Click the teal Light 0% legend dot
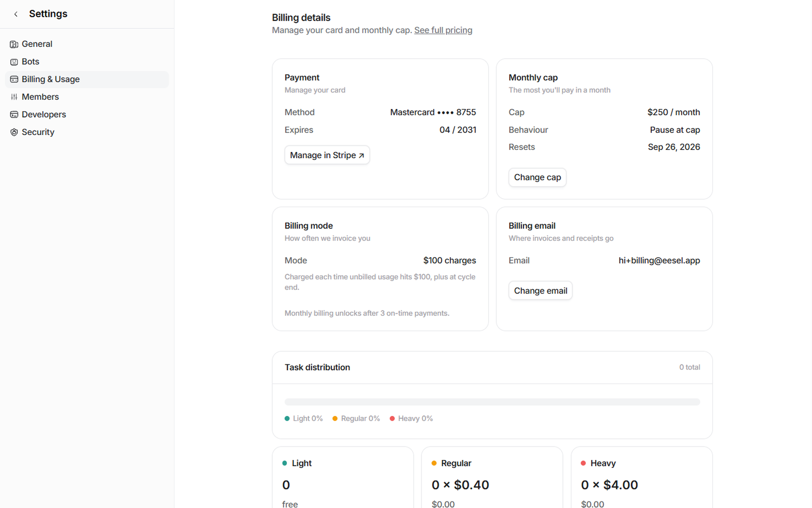Screen dimensions: 812x508 [x=287, y=419]
